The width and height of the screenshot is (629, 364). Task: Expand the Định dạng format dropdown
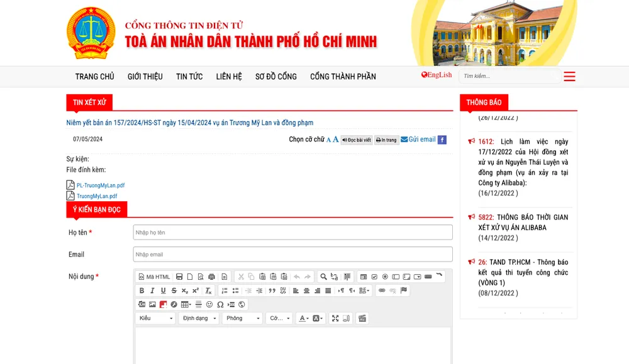point(198,318)
